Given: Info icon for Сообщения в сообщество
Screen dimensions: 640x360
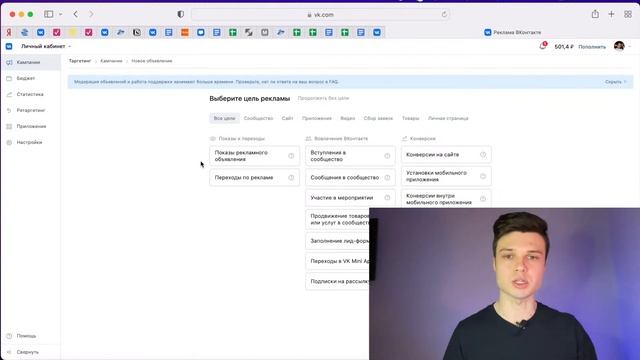Looking at the screenshot, I should tap(387, 178).
